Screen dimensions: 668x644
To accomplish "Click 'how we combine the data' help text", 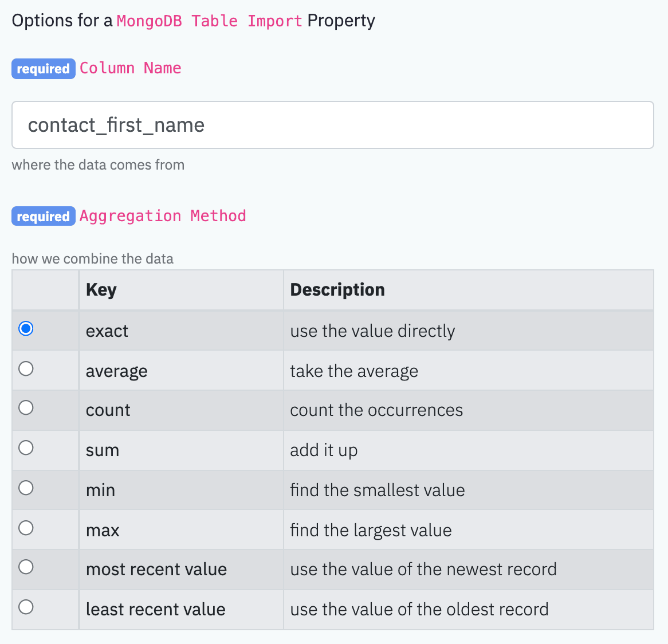I will [x=92, y=258].
